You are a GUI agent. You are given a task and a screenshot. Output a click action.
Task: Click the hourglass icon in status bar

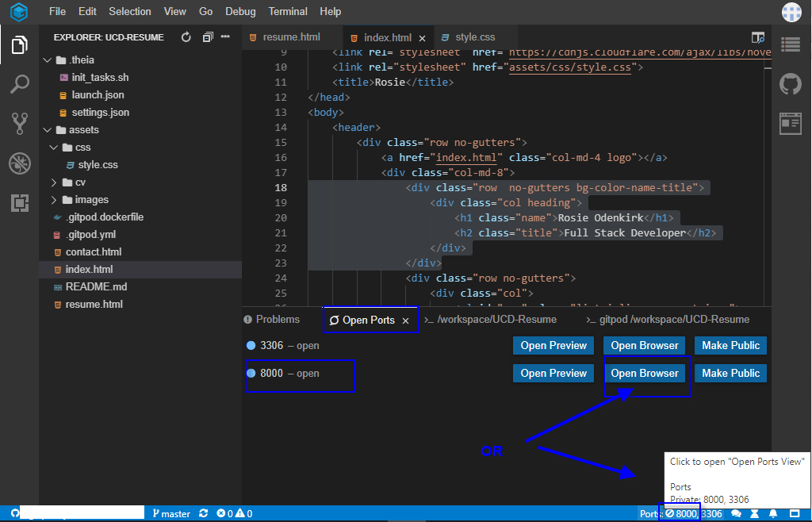(x=755, y=514)
